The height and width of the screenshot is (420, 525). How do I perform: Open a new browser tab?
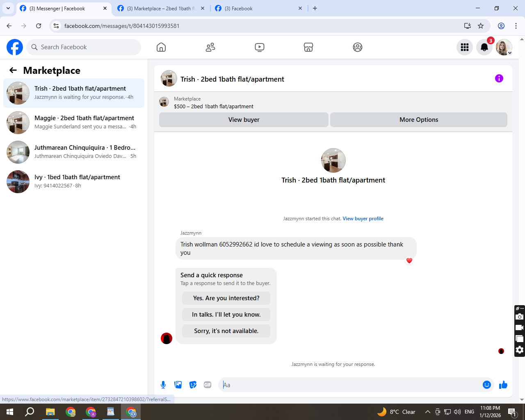coord(315,8)
